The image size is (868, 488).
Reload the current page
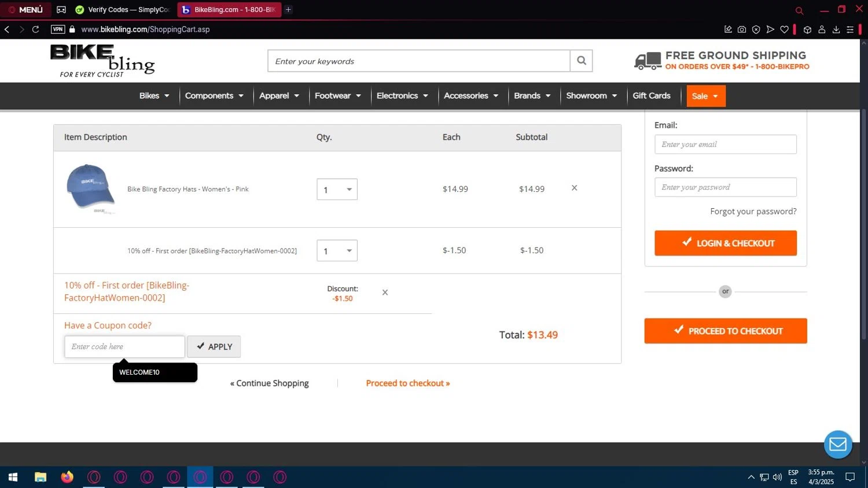tap(36, 29)
